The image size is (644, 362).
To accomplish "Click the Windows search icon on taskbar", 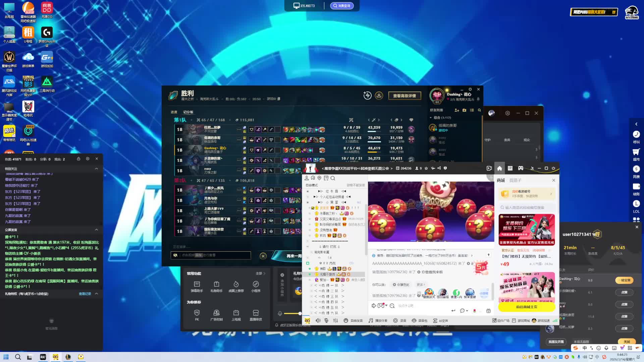I will click(x=18, y=357).
